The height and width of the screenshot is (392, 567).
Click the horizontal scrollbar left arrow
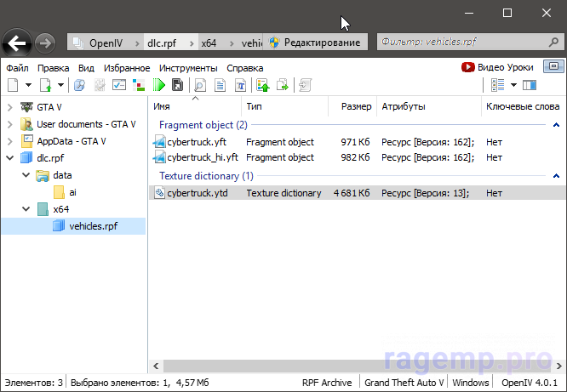coord(156,366)
